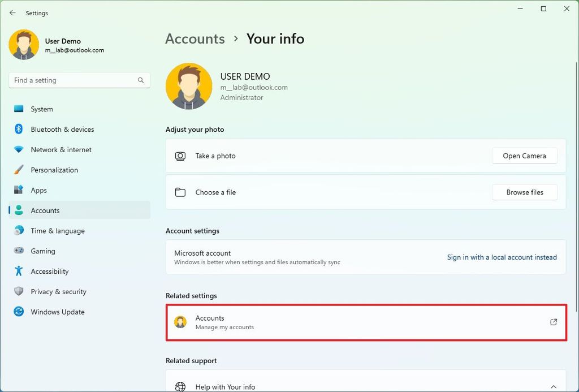Image resolution: width=579 pixels, height=392 pixels.
Task: Click the Network & internet globe icon
Action: [19, 149]
